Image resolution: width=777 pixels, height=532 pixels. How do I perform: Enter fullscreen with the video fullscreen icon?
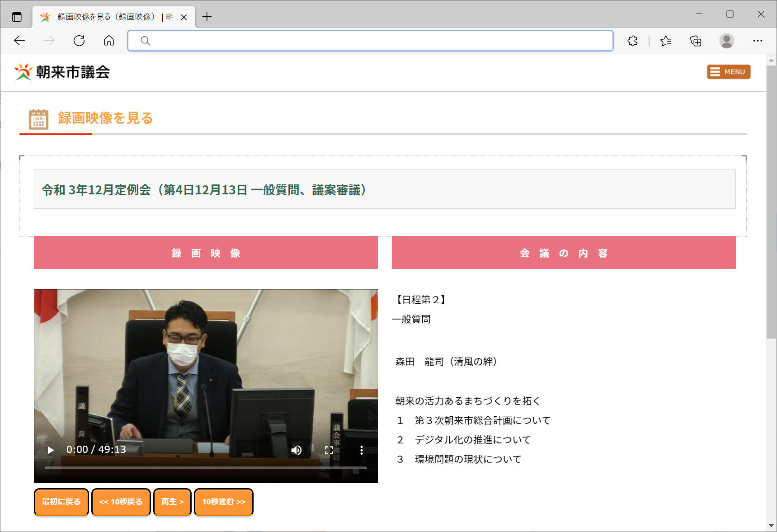pos(329,450)
